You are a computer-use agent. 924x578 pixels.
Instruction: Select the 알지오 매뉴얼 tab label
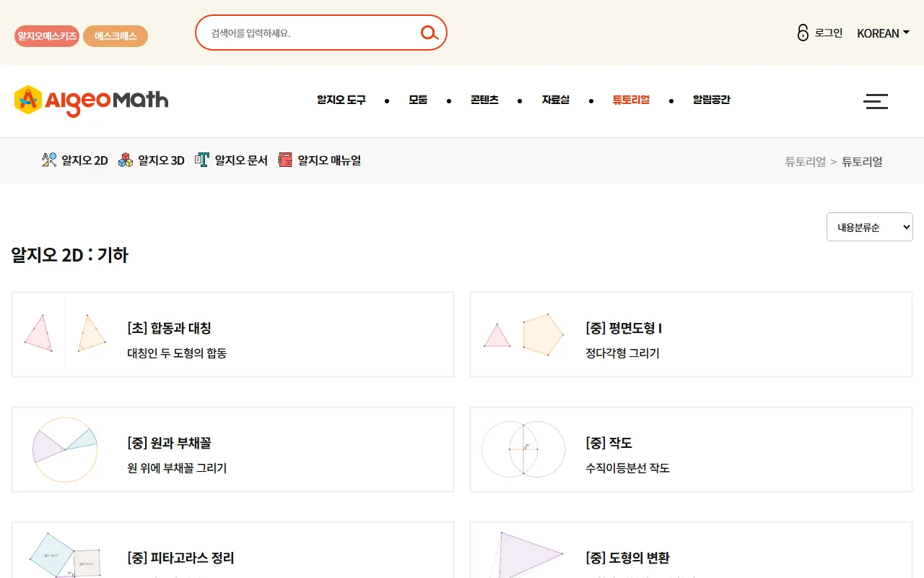point(329,160)
